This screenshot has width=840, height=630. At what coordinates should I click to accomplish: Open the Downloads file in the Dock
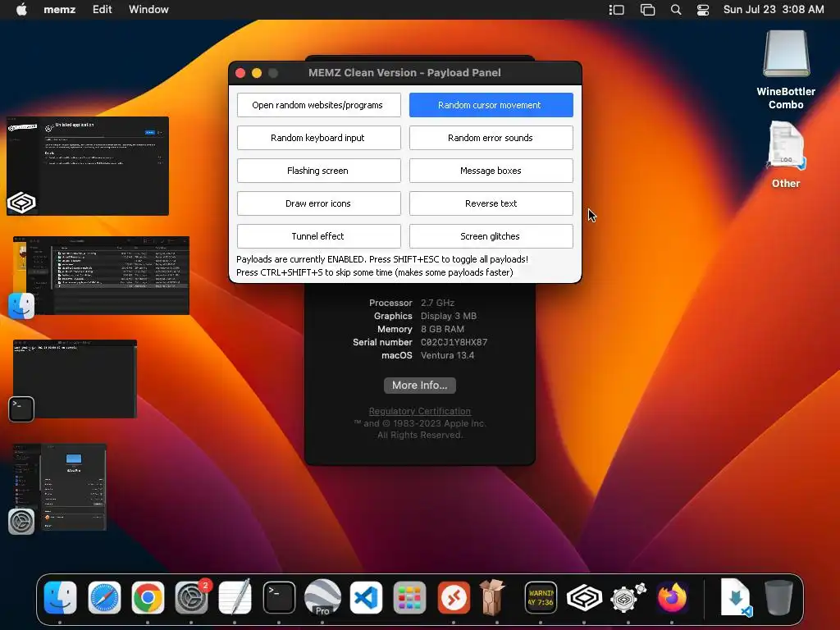click(736, 597)
